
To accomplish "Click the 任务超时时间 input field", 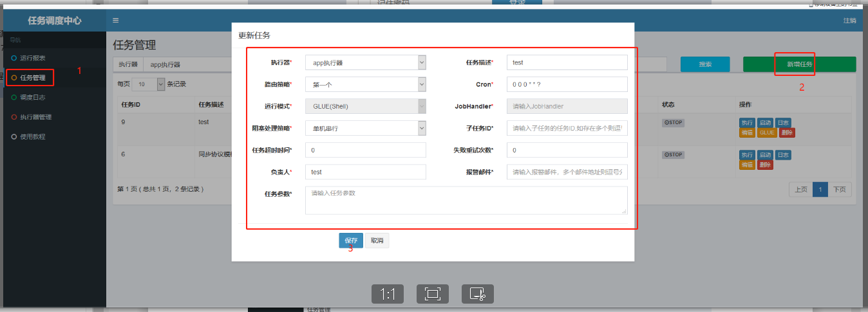I will click(x=366, y=150).
